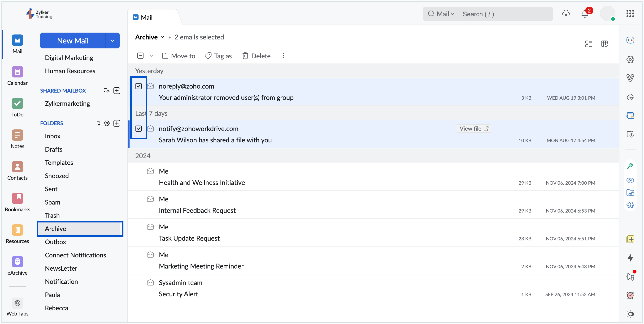Open the Zylkermarketing shared mailbox
The image size is (644, 324).
click(x=67, y=104)
